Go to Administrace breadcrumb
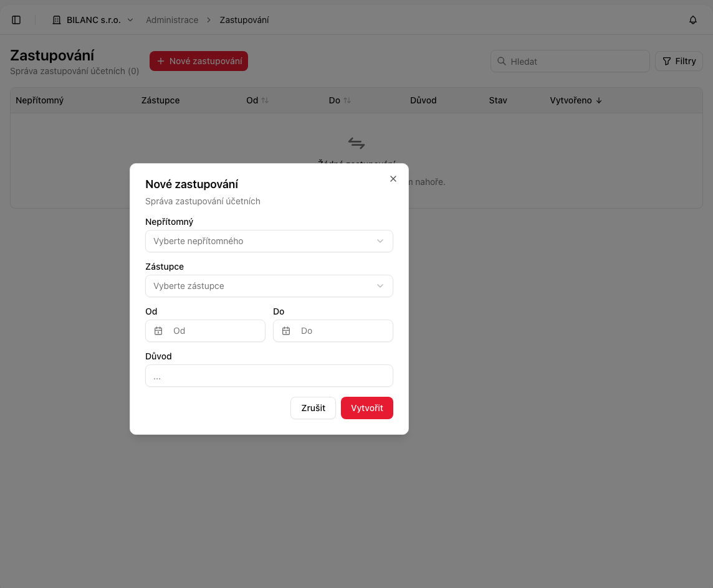Viewport: 713px width, 588px height. point(172,20)
